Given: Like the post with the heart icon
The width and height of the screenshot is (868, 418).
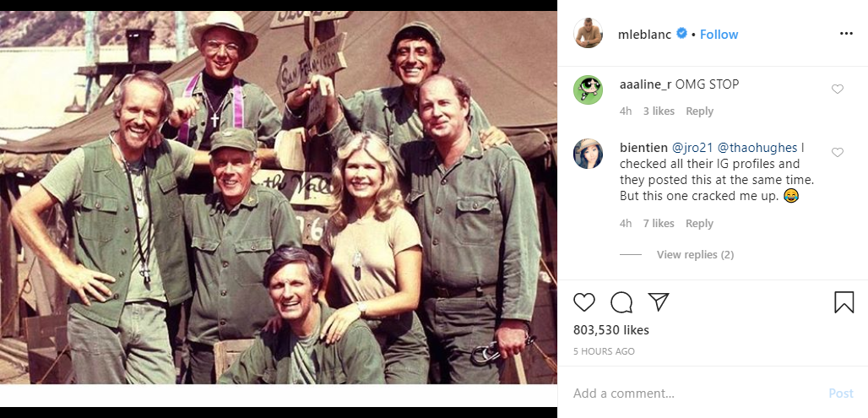Looking at the screenshot, I should pos(584,302).
